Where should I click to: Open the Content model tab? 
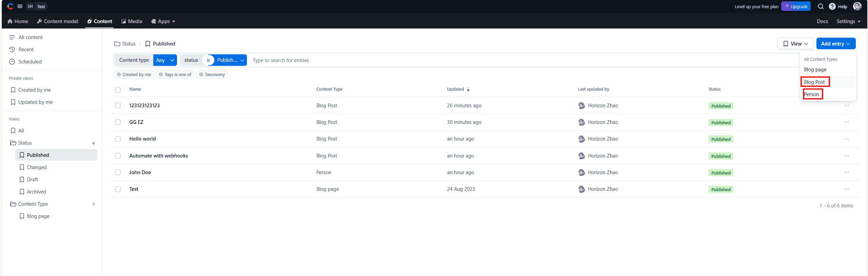[58, 21]
